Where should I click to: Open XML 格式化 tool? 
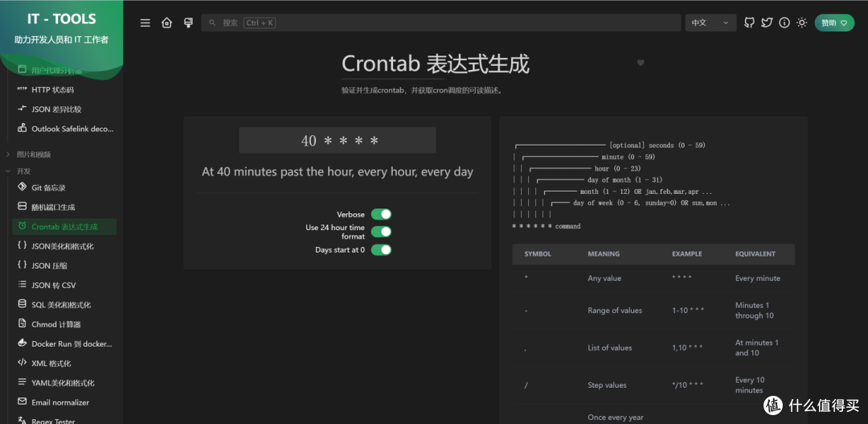pyautogui.click(x=64, y=363)
